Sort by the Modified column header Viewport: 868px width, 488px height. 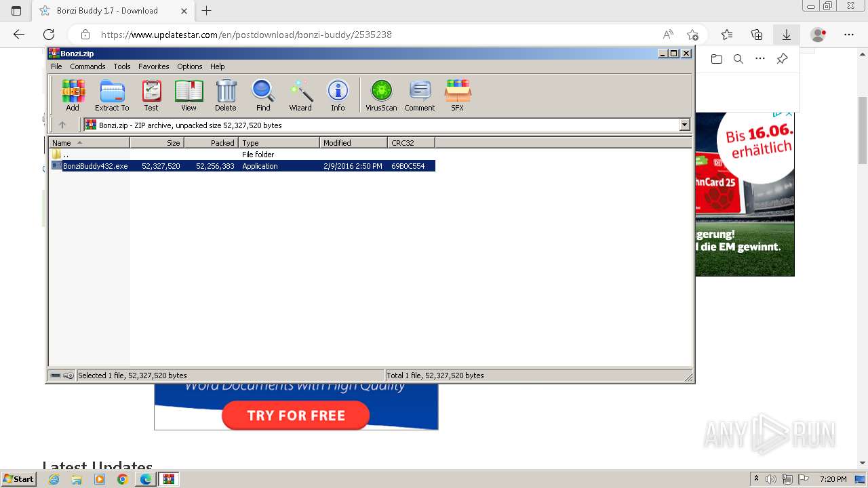pyautogui.click(x=353, y=143)
